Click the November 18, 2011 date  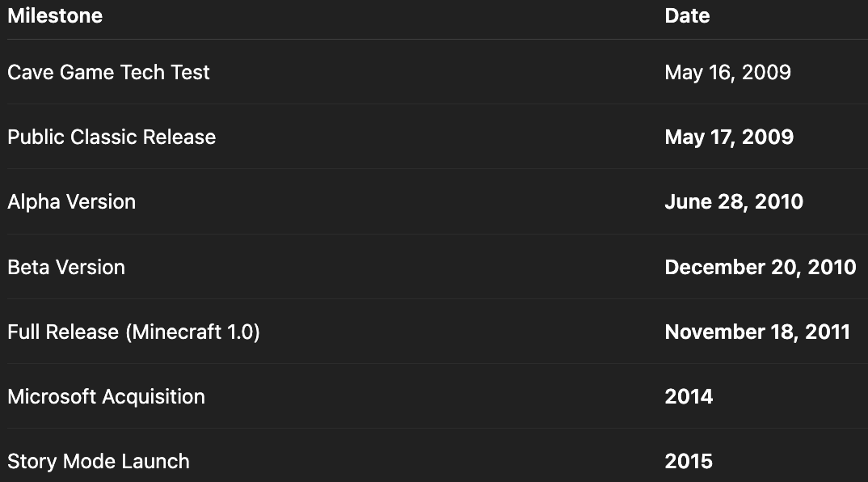[757, 332]
